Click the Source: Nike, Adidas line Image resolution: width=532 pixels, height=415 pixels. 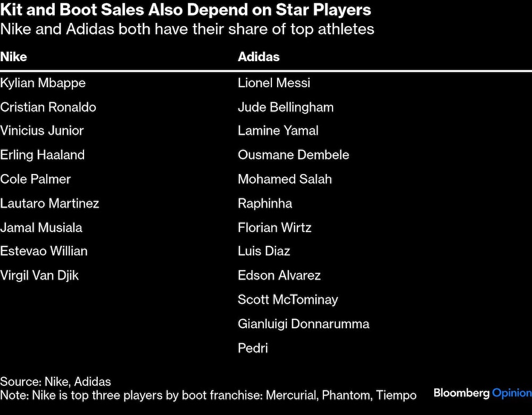(56, 381)
